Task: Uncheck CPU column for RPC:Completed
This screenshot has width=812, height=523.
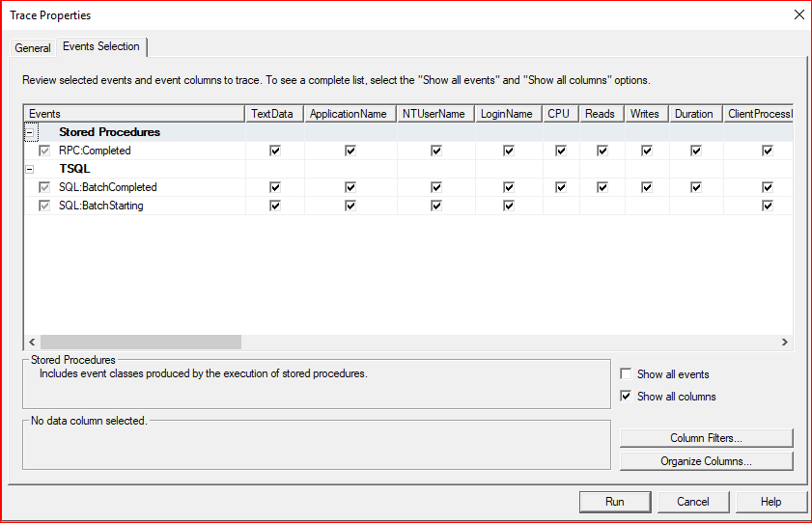Action: pos(561,151)
